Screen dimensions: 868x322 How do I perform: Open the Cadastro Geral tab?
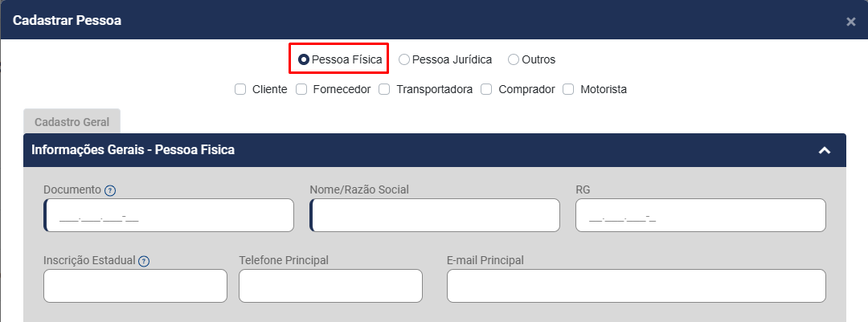pyautogui.click(x=72, y=121)
